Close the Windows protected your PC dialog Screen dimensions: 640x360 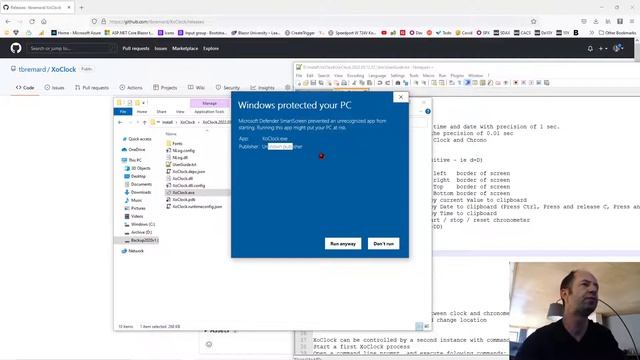pos(400,97)
